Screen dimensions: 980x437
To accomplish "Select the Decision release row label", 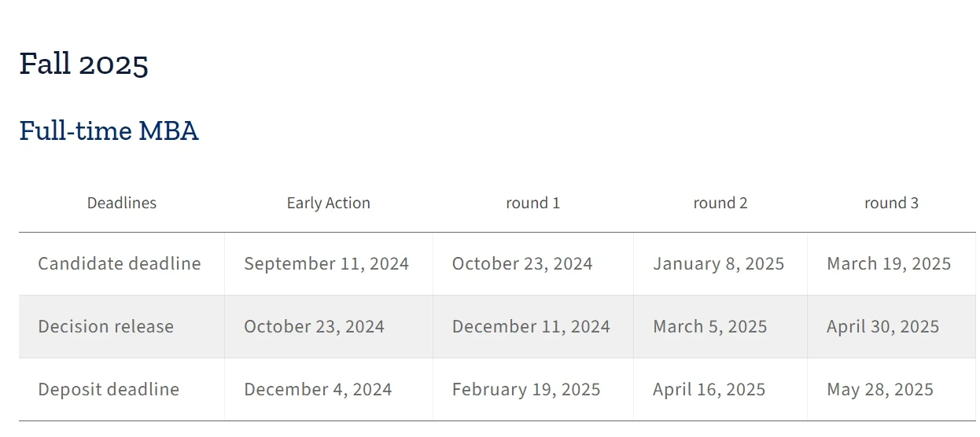I will [x=106, y=326].
